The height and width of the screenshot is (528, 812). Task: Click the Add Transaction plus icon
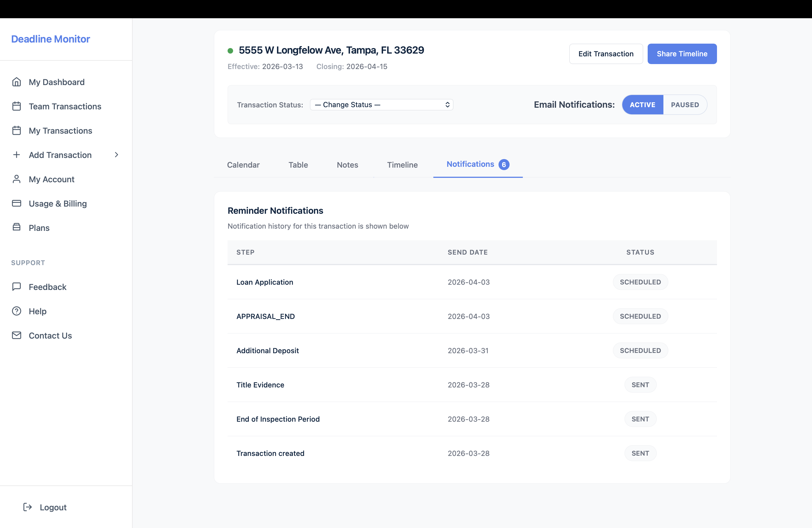(16, 155)
